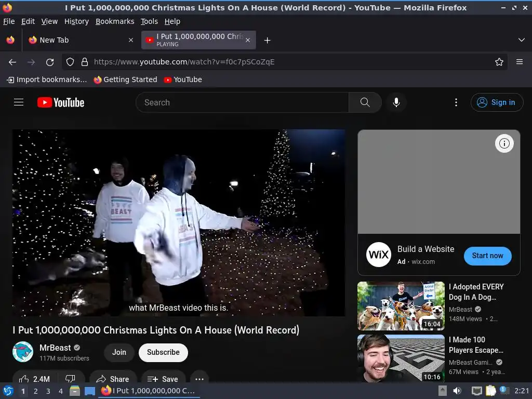The width and height of the screenshot is (532, 399).
Task: Open Firefox View pinned icon
Action: tap(10, 40)
